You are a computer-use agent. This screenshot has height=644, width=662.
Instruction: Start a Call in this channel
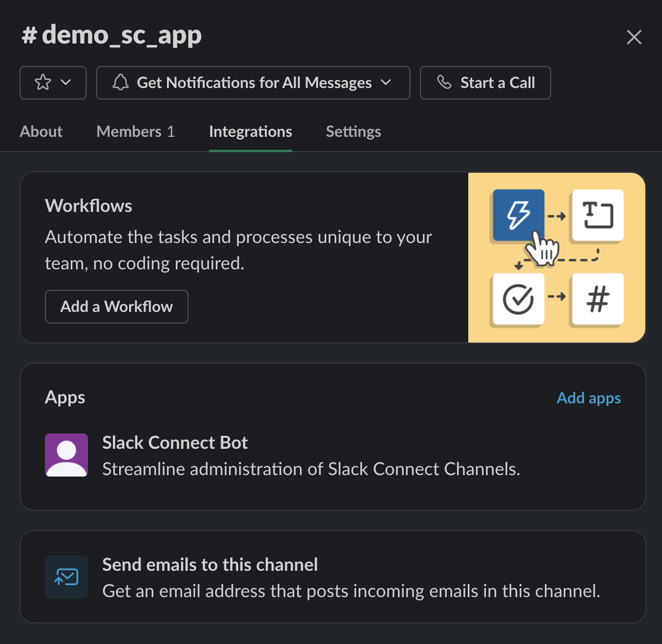pyautogui.click(x=485, y=83)
